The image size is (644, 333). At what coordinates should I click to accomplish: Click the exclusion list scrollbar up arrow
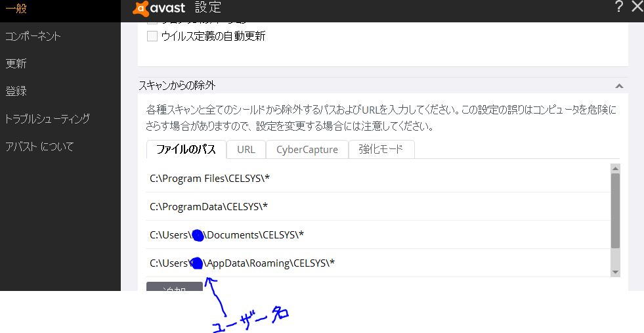tap(615, 168)
